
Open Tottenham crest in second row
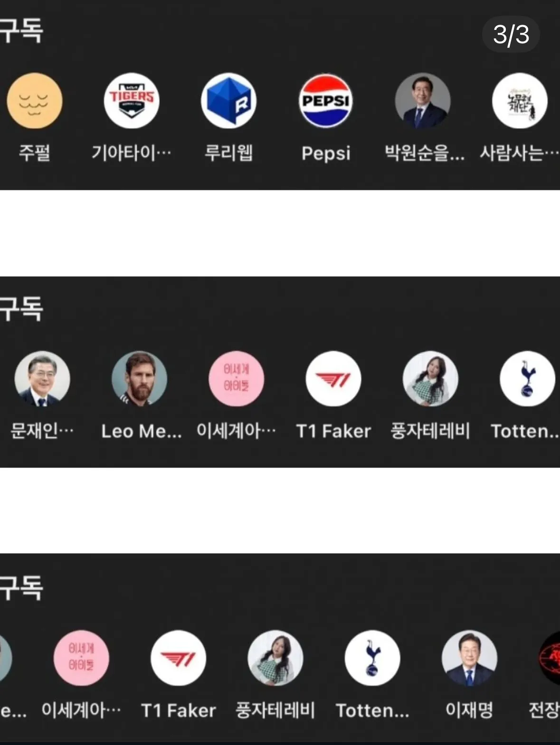[x=527, y=379]
